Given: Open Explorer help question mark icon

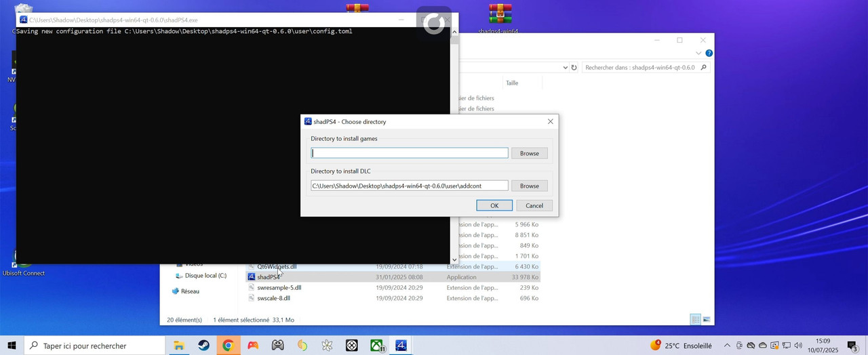Looking at the screenshot, I should [709, 53].
